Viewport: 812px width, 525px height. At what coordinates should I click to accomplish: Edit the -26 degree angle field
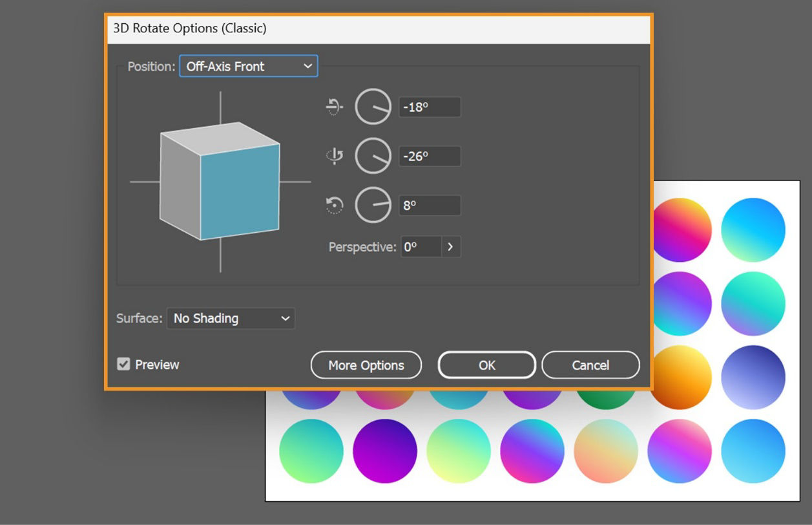pyautogui.click(x=429, y=156)
